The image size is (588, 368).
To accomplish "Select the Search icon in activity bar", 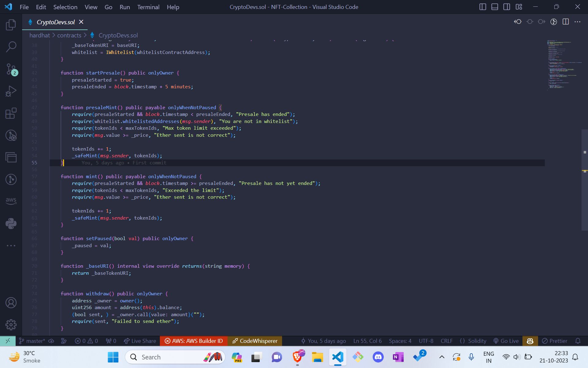I will (11, 47).
